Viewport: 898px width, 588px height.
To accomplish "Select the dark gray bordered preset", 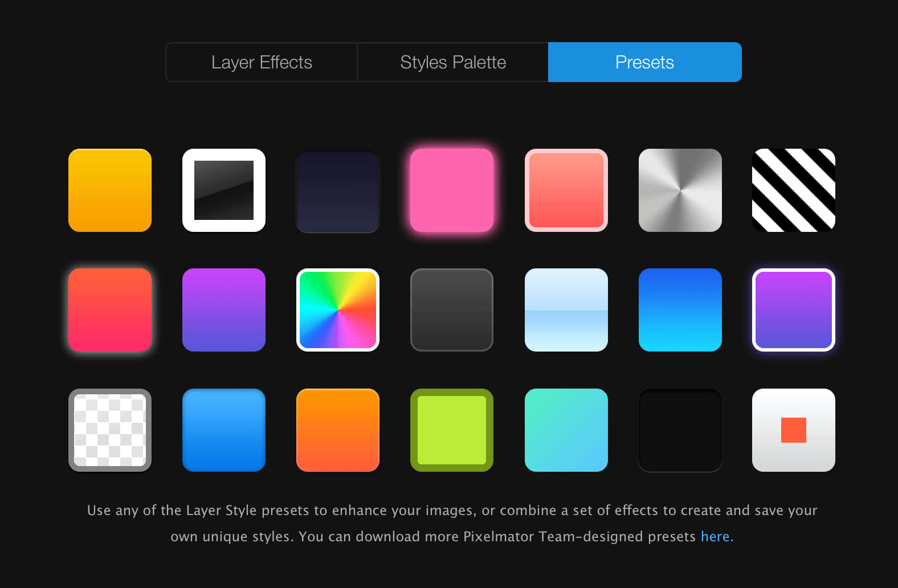I will [452, 310].
